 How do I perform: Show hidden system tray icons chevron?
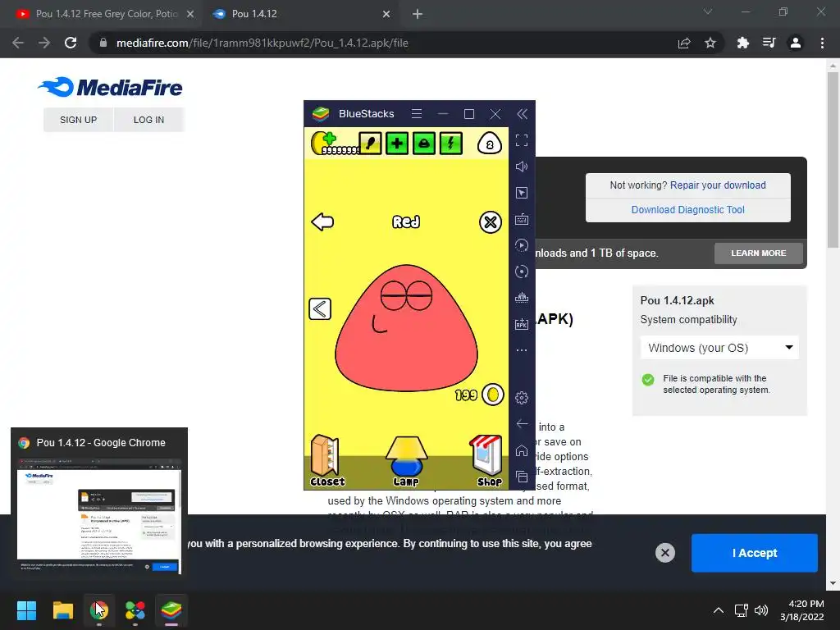[x=719, y=610]
